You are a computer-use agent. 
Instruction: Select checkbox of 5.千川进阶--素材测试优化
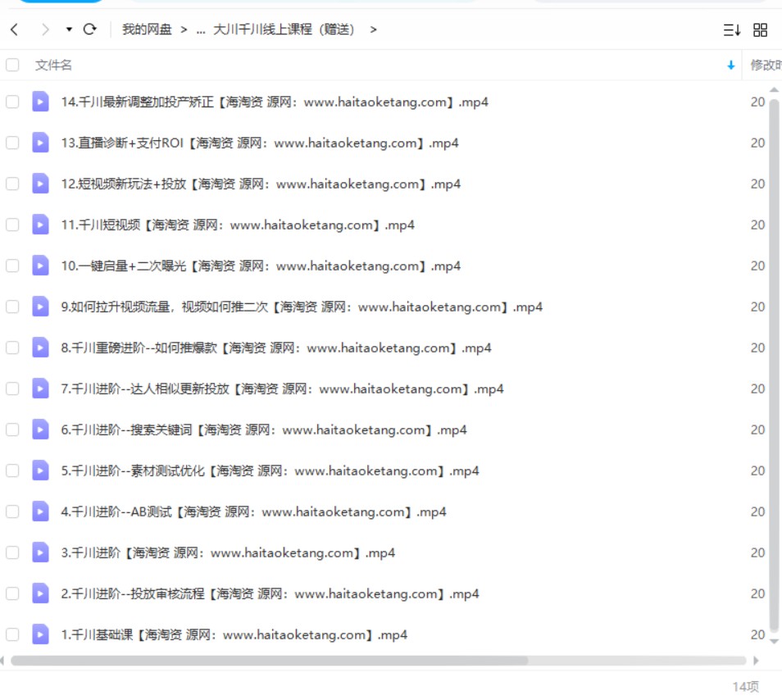pos(12,470)
